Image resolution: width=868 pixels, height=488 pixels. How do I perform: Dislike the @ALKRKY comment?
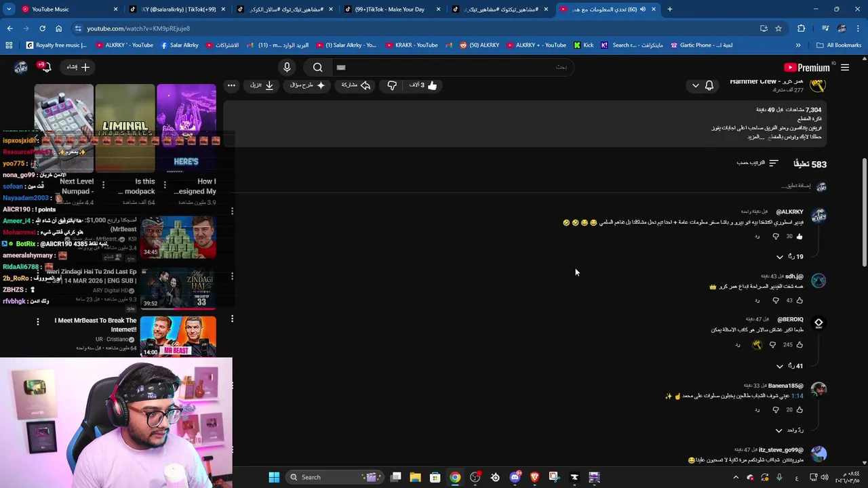point(776,237)
